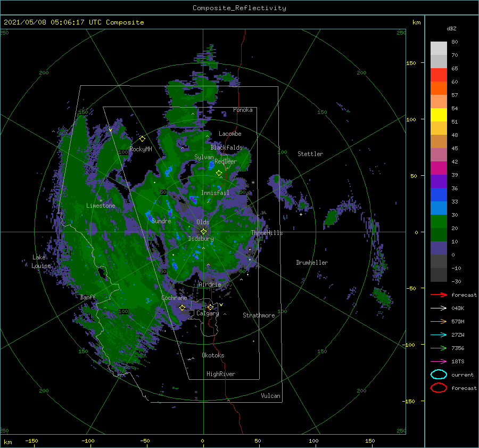Select the ThreeHills label
This screenshot has width=479, height=448.
(267, 233)
